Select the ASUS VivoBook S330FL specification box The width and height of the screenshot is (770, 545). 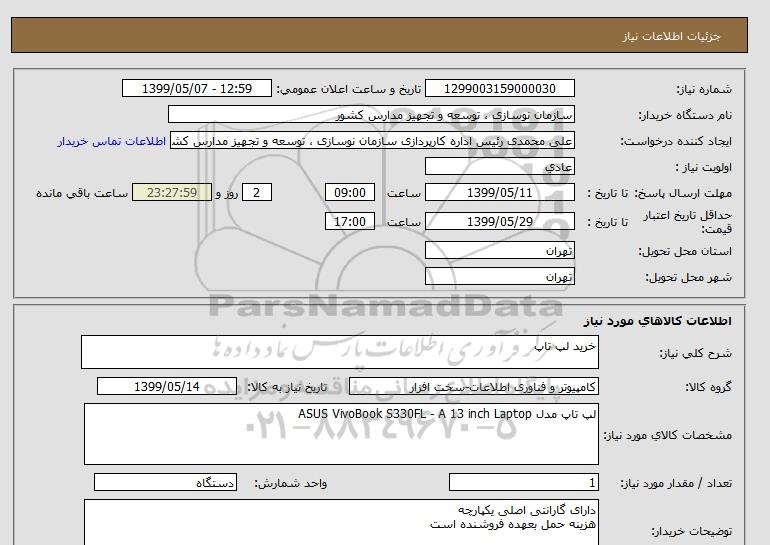click(x=341, y=434)
